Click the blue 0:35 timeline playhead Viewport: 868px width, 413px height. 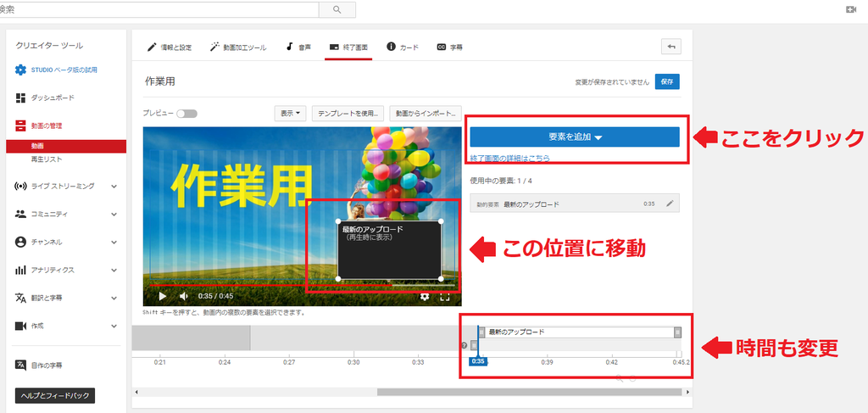pyautogui.click(x=478, y=361)
